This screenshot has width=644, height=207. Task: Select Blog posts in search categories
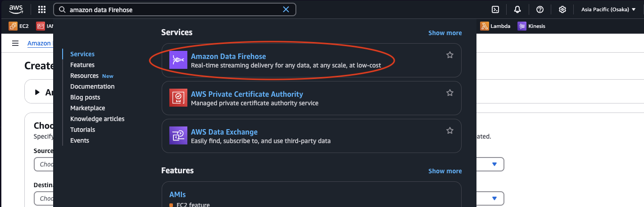(x=85, y=97)
